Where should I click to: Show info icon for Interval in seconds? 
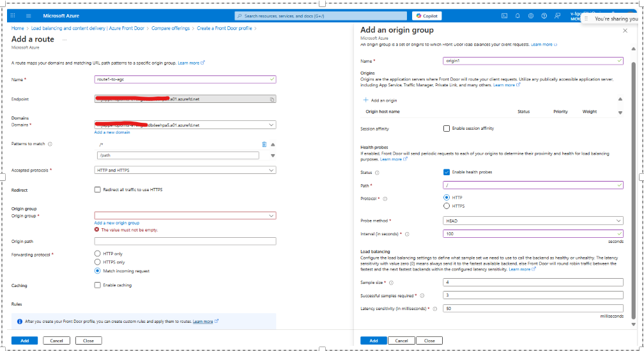click(407, 234)
